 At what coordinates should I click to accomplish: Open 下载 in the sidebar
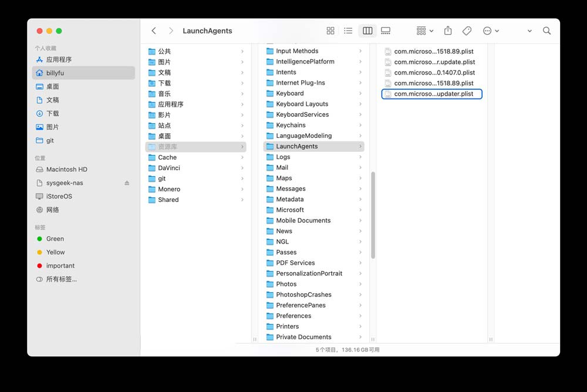point(83,113)
